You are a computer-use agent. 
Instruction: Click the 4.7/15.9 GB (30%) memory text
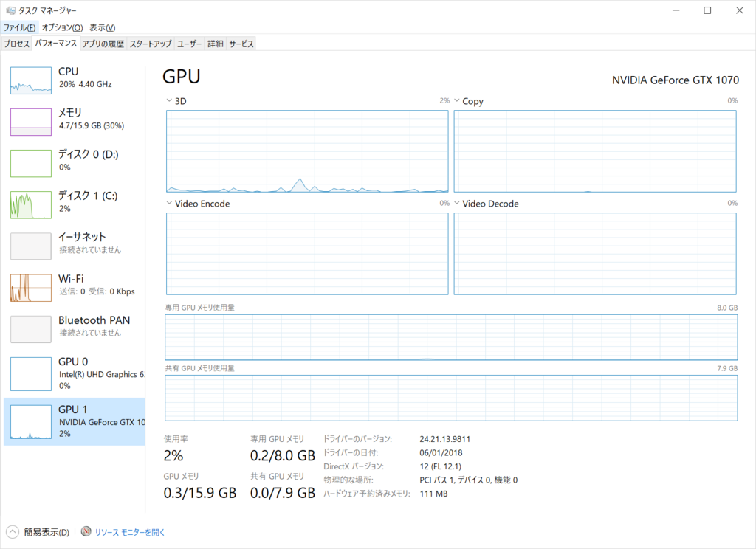tap(92, 125)
